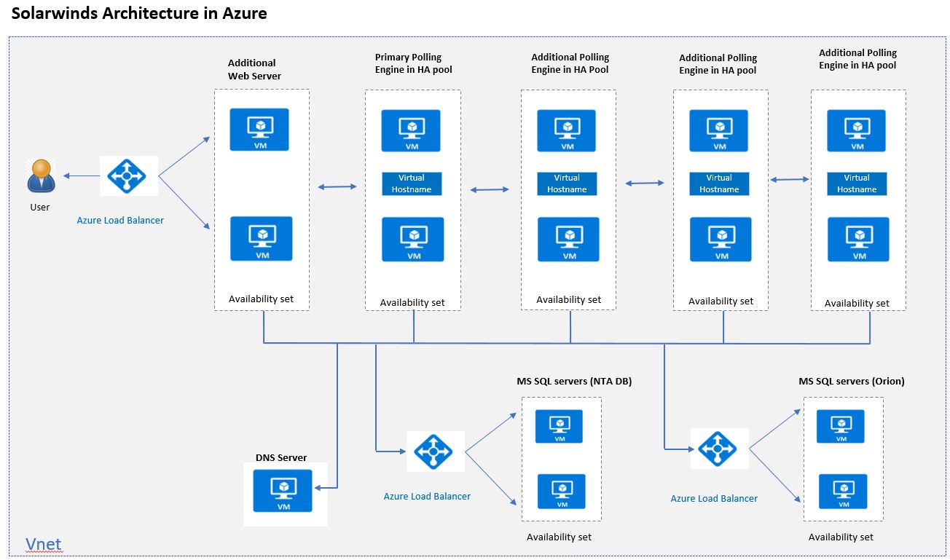Select the Primary Polling Engine in HA pool label
The width and height of the screenshot is (950, 560).
[x=414, y=63]
